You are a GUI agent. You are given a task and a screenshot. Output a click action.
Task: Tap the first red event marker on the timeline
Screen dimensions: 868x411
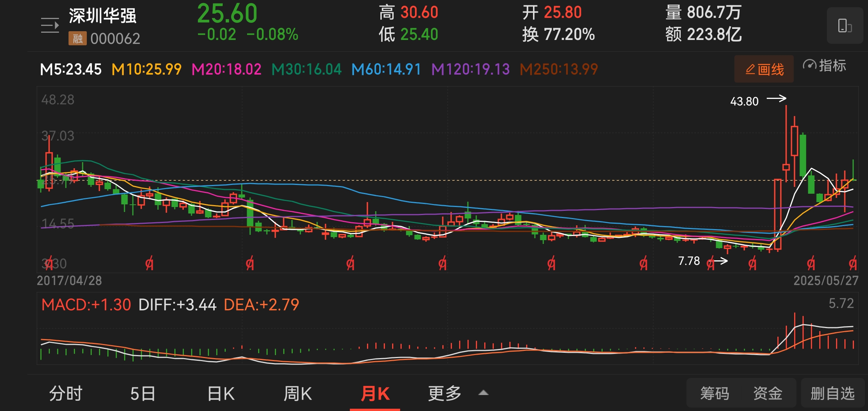click(x=49, y=263)
